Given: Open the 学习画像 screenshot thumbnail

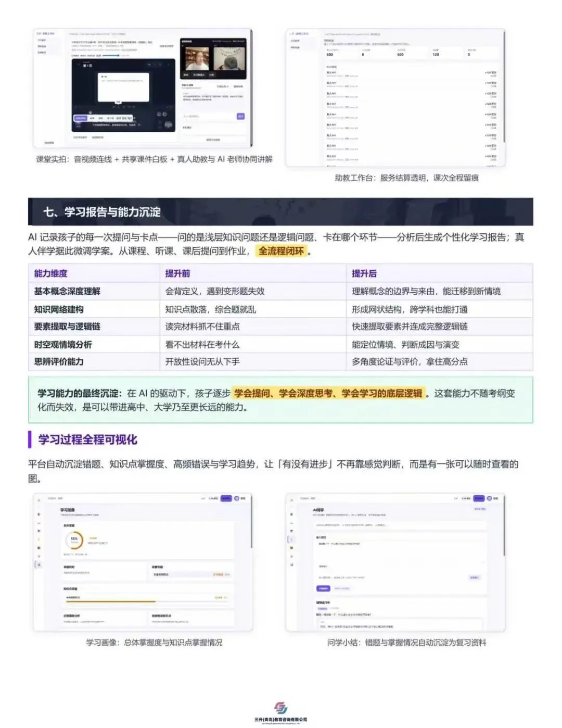Looking at the screenshot, I should (143, 562).
